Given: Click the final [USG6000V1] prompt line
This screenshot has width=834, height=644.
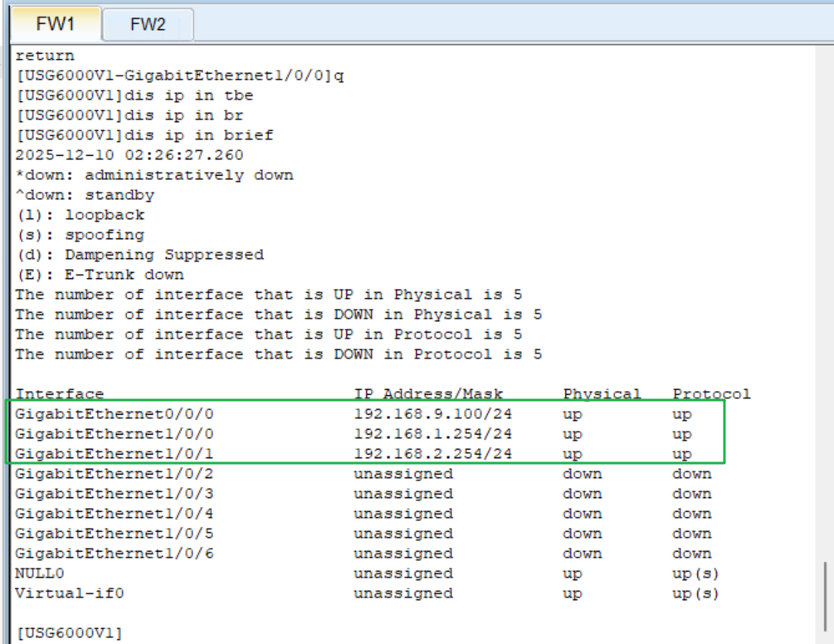Looking at the screenshot, I should pos(69,633).
